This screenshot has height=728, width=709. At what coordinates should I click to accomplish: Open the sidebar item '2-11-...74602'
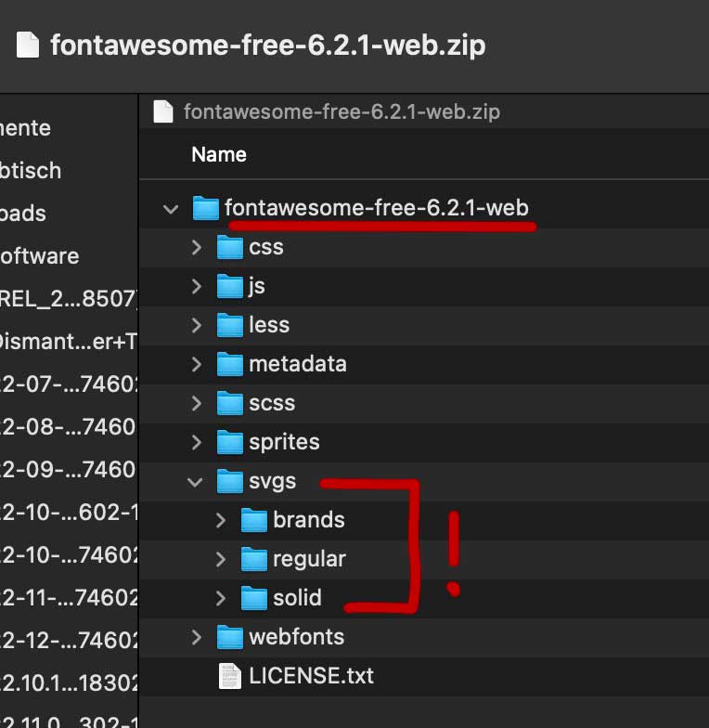point(69,598)
